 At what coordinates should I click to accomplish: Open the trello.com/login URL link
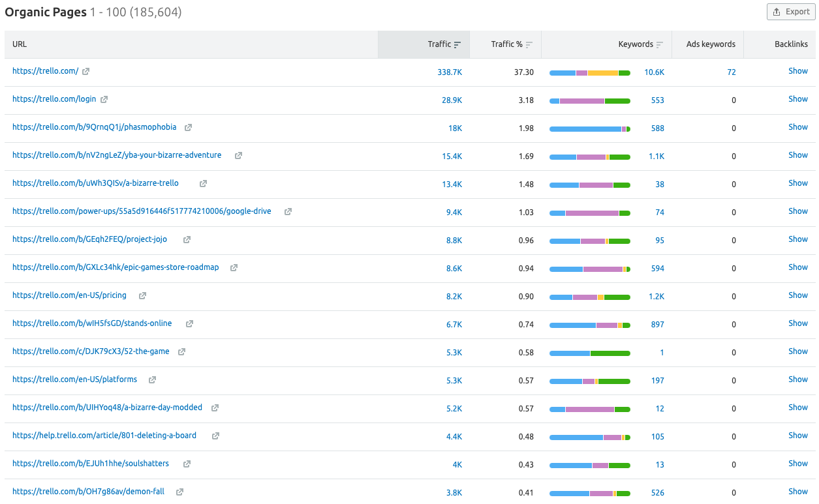pyautogui.click(x=54, y=99)
